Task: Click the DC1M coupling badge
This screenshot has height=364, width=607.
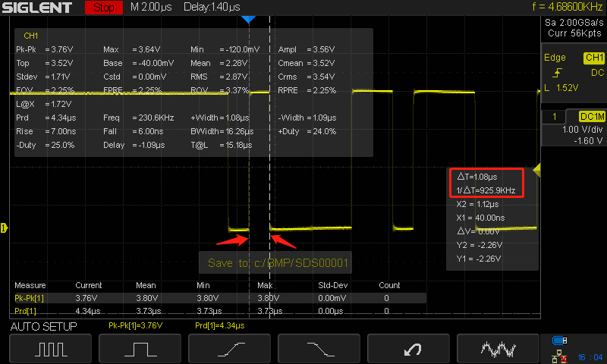Action: click(x=592, y=117)
